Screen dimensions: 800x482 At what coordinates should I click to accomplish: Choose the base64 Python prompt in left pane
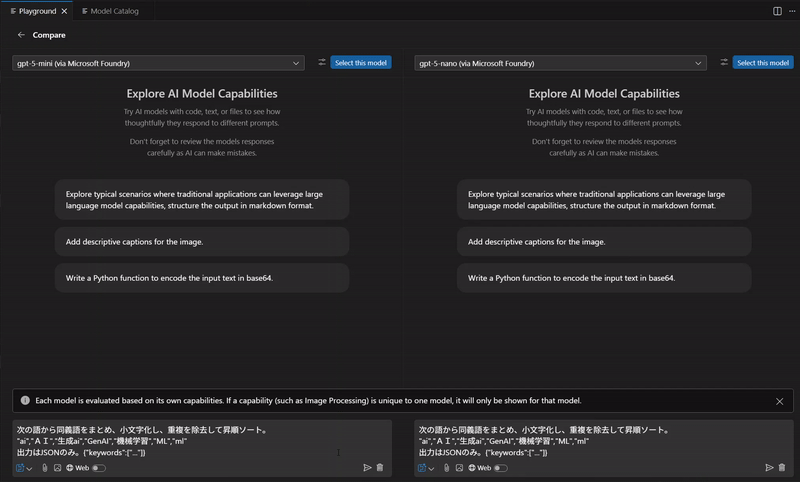click(202, 278)
